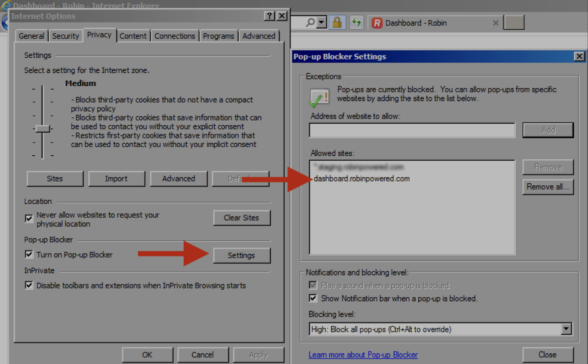Screen dimensions: 588x364
Task: Click the Internet zone privacy level slider
Action: click(x=43, y=128)
